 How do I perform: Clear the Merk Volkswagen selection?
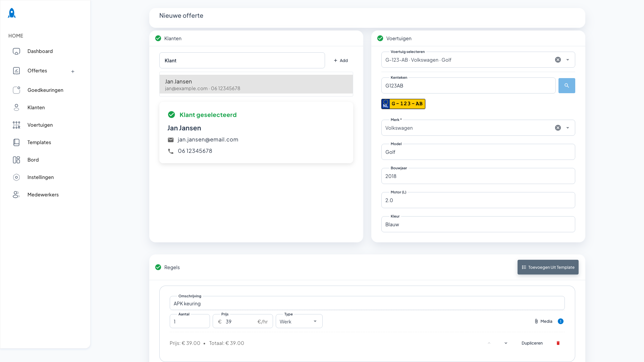(x=558, y=128)
